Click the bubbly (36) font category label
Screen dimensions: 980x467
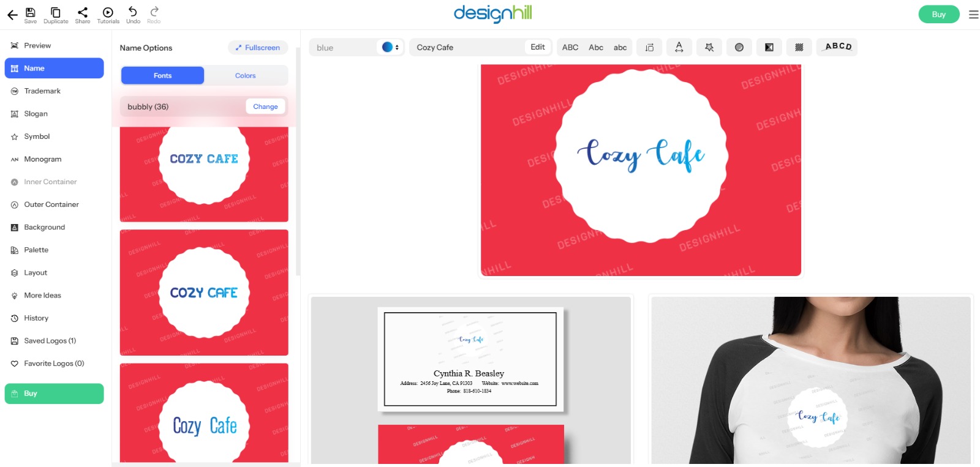coord(148,106)
